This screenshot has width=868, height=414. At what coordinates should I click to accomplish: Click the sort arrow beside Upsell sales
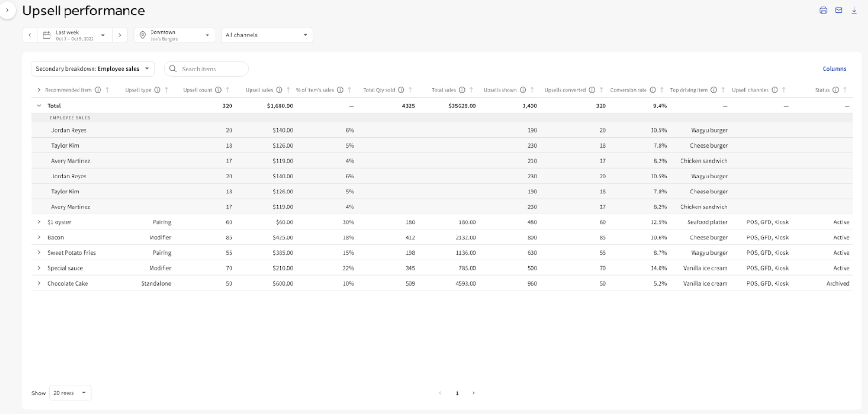tap(288, 90)
